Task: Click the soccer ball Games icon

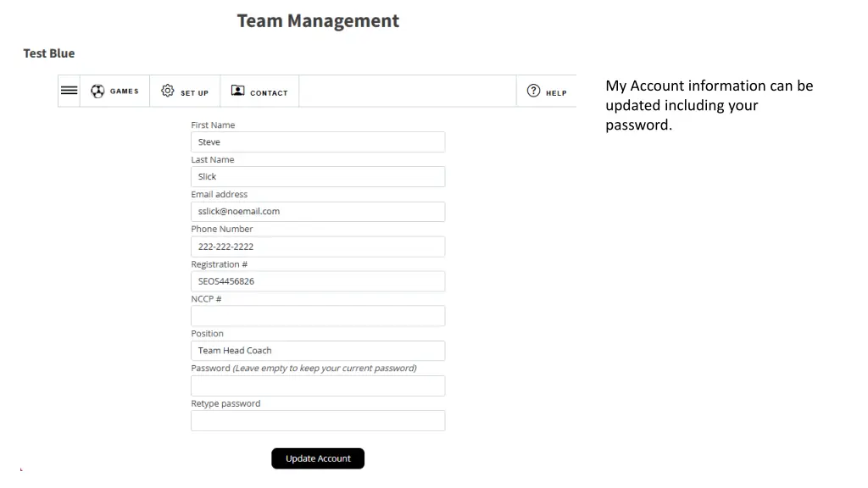Action: [x=97, y=91]
